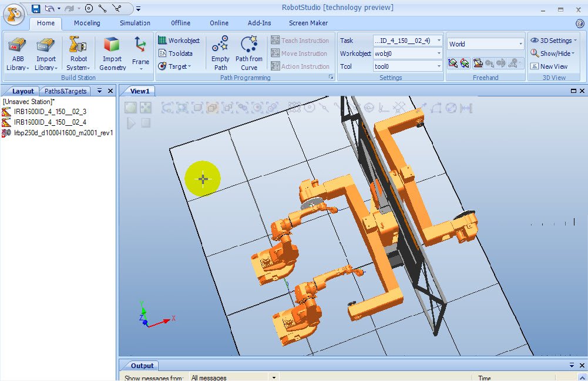Switch to the Offline ribbon tab
Image resolution: width=588 pixels, height=381 pixels.
pos(180,23)
